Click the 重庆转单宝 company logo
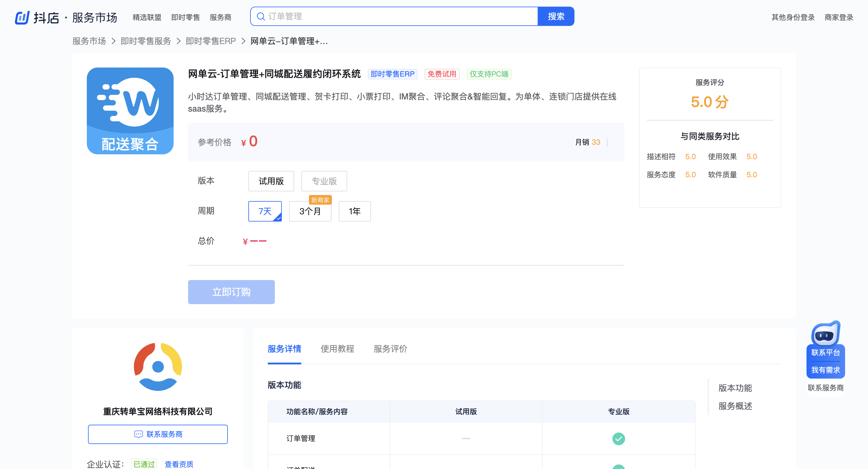 158,367
